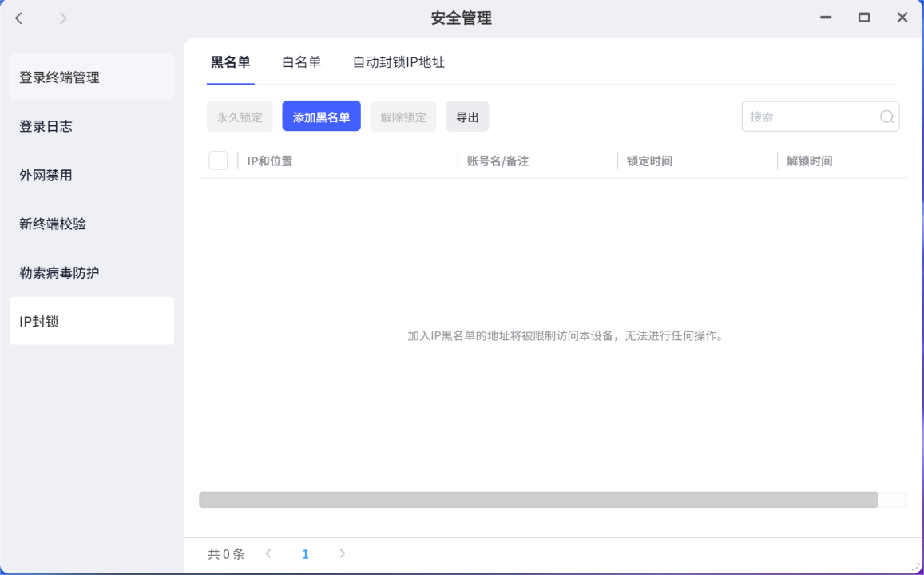
Task: Click the 解锁时间 column header
Action: (x=809, y=161)
